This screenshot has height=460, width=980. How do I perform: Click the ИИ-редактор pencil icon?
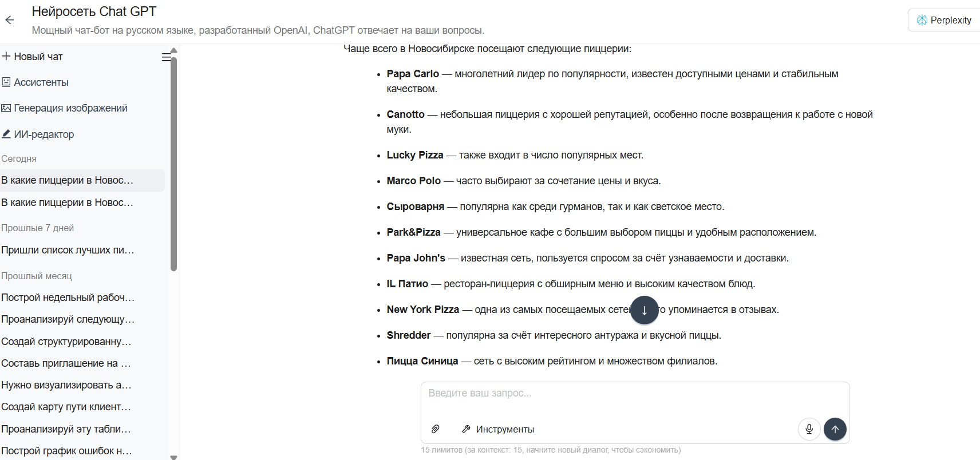(x=6, y=134)
